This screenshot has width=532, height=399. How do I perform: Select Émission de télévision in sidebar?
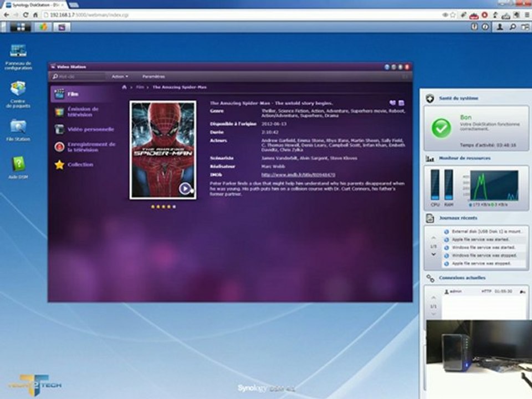pos(83,111)
